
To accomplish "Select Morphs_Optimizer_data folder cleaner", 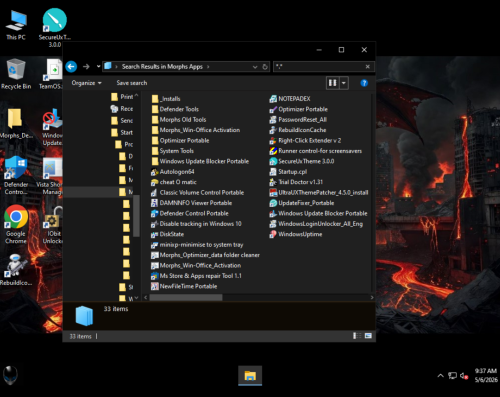I will coord(205,255).
